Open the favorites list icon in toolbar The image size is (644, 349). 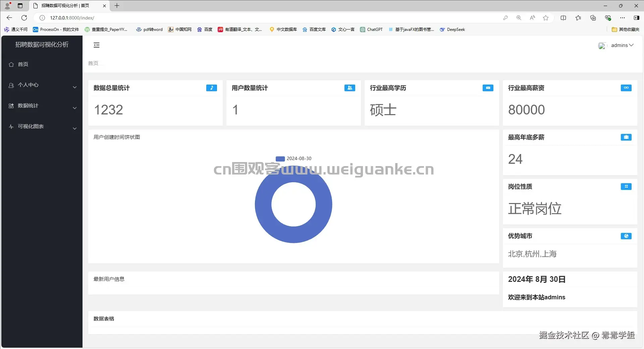pyautogui.click(x=578, y=18)
